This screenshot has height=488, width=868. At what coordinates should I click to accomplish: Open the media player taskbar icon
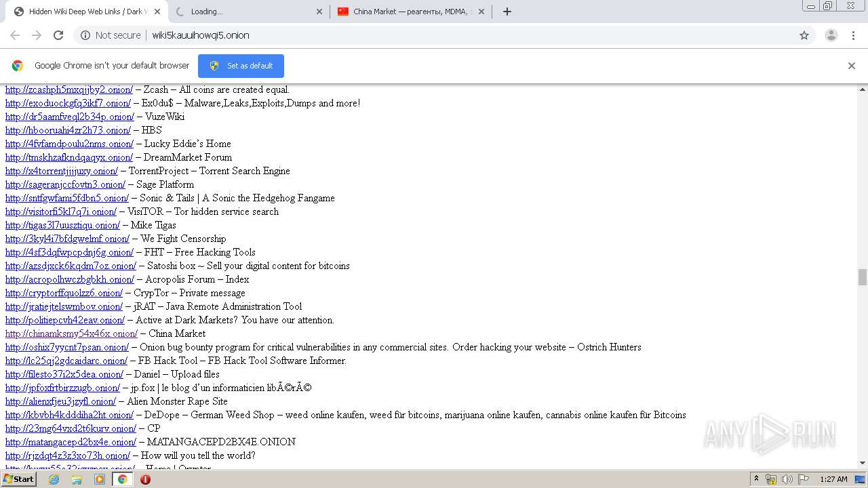100,479
